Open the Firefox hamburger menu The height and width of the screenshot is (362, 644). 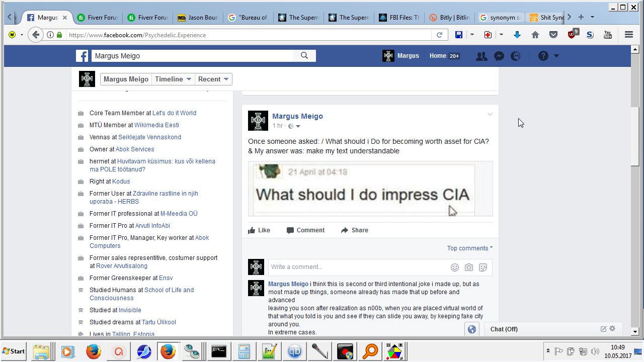pyautogui.click(x=629, y=35)
